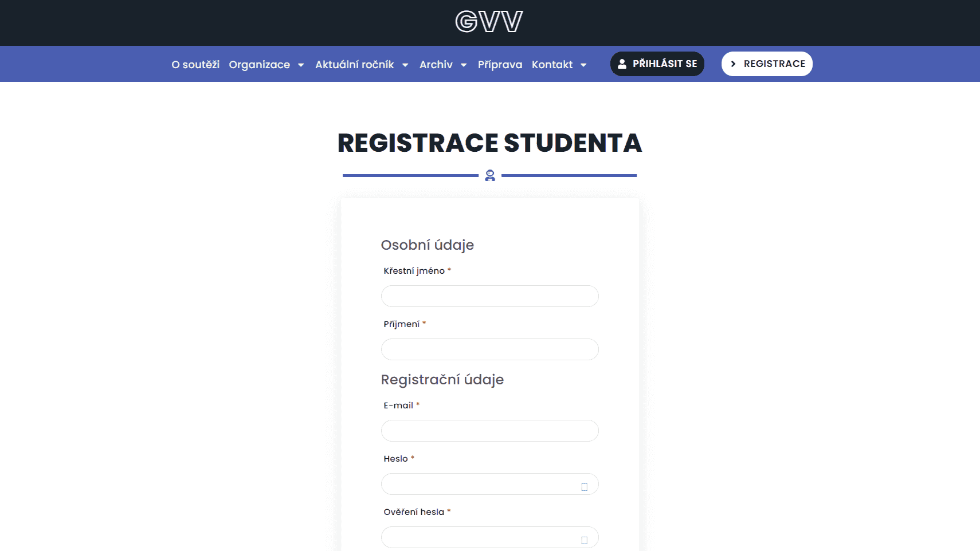
Task: Click the Organizace menu label
Action: tap(259, 65)
